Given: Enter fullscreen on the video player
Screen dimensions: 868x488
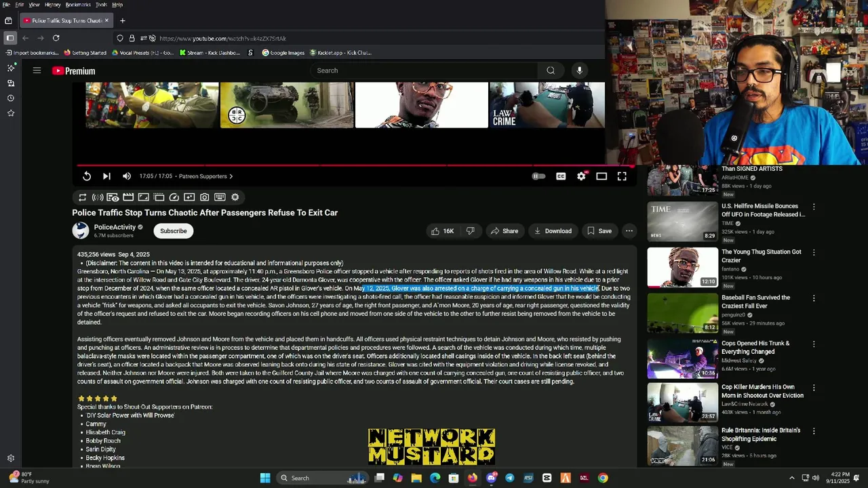Looking at the screenshot, I should click(x=622, y=176).
